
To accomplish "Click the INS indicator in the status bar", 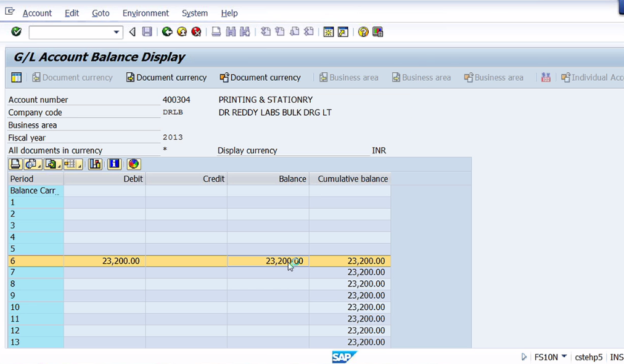I will (x=617, y=357).
